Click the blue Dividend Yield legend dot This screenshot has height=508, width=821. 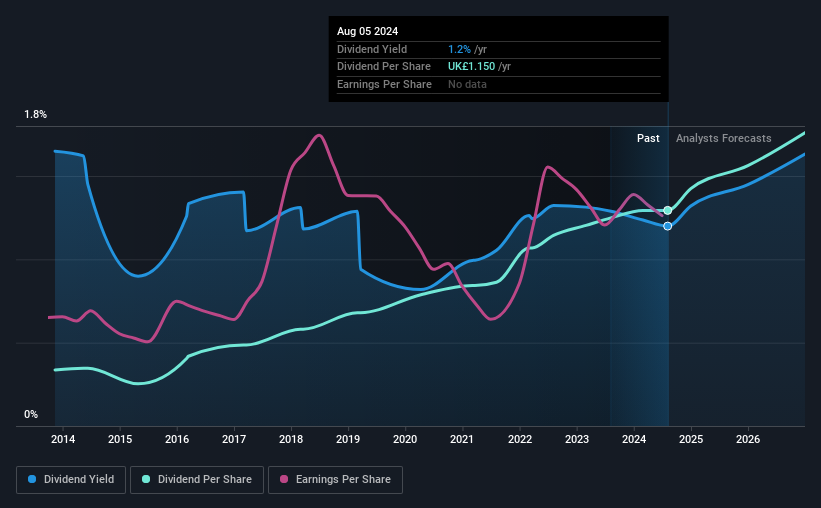tap(32, 479)
